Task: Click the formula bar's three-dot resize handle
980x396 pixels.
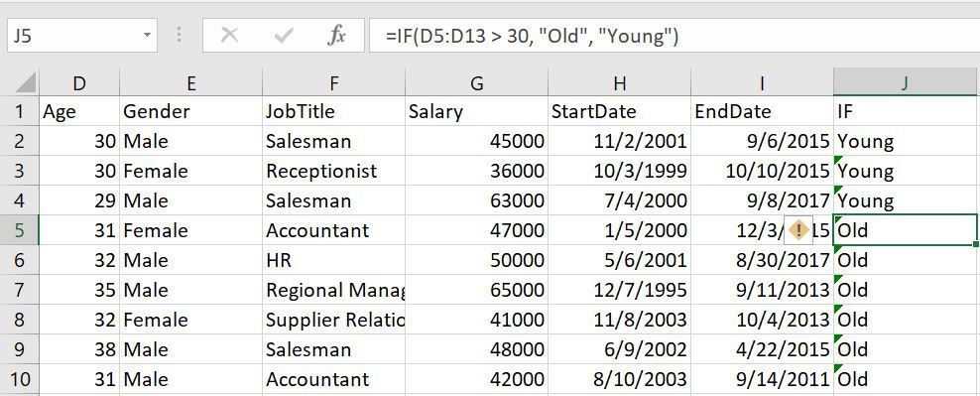Action: [x=180, y=35]
